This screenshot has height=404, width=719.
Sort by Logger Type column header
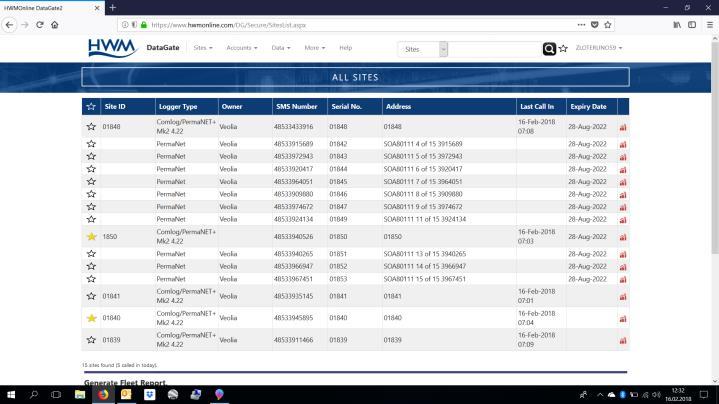(x=178, y=106)
